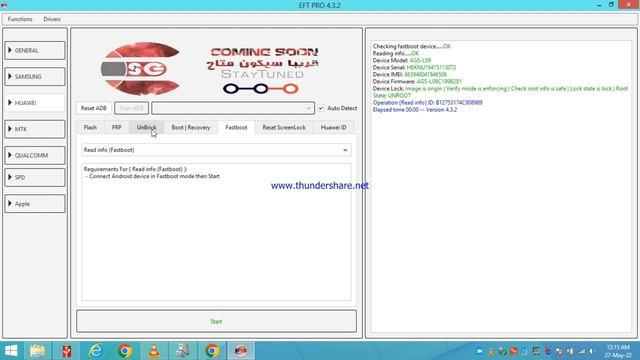640x360 pixels.
Task: Click the Start button
Action: point(216,321)
